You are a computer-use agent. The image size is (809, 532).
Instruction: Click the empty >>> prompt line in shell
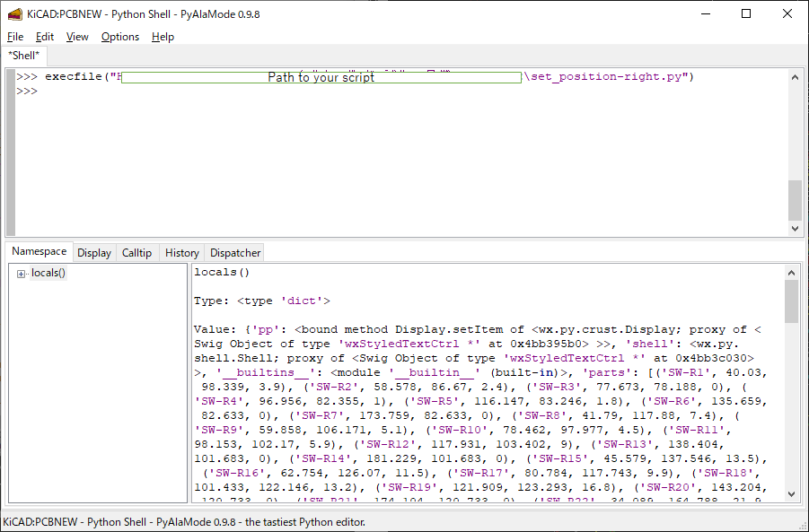(x=27, y=92)
